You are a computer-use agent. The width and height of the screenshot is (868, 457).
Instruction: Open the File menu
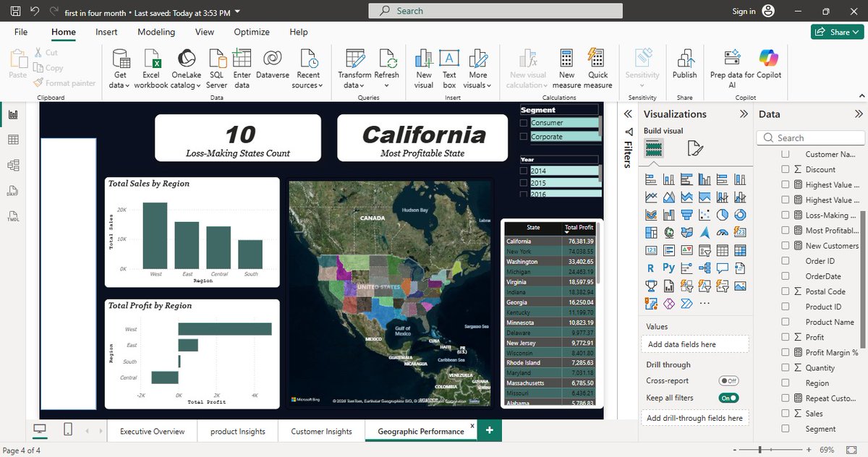[21, 32]
